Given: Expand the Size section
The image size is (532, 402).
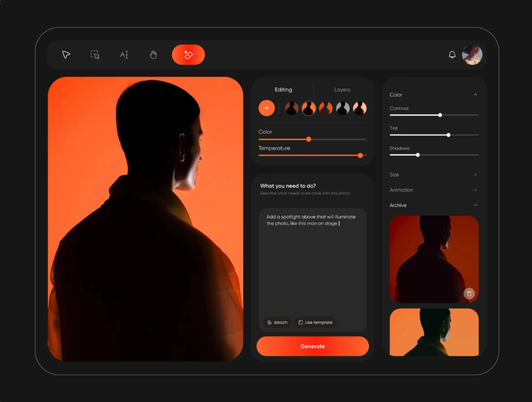Looking at the screenshot, I should pos(475,175).
